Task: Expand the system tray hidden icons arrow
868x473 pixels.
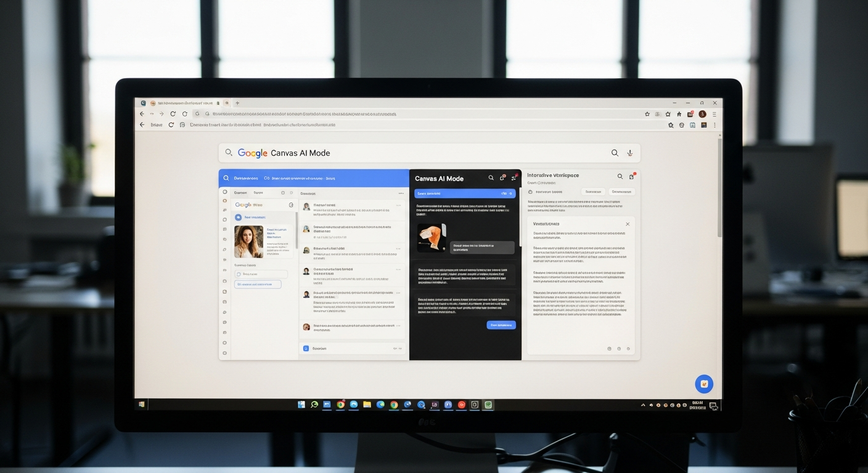Action: point(644,405)
